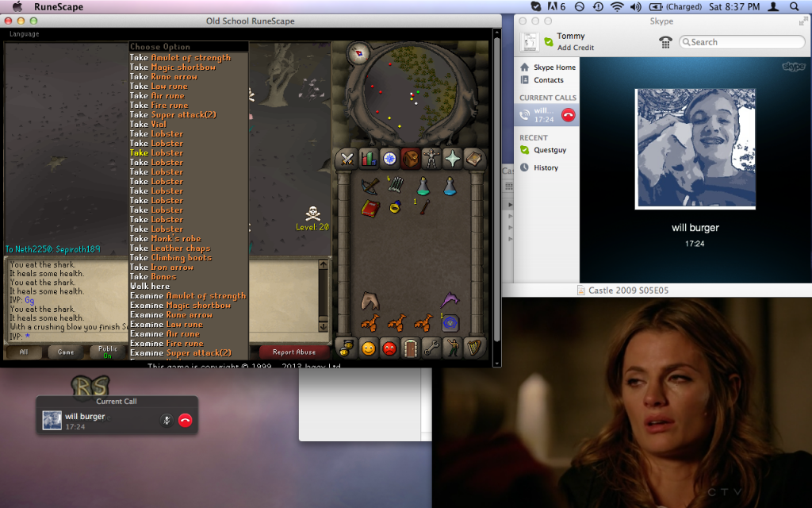Open the Quest List tab
This screenshot has width=812, height=508.
pos(389,158)
